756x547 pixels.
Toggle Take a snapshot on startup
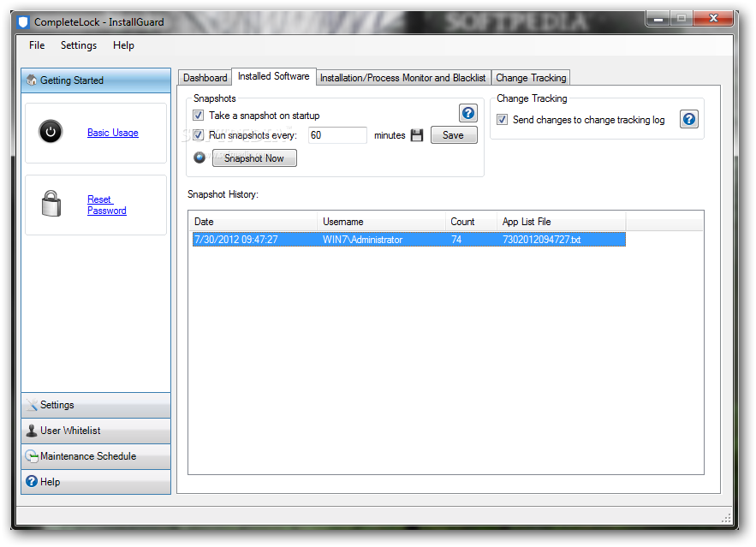(198, 116)
